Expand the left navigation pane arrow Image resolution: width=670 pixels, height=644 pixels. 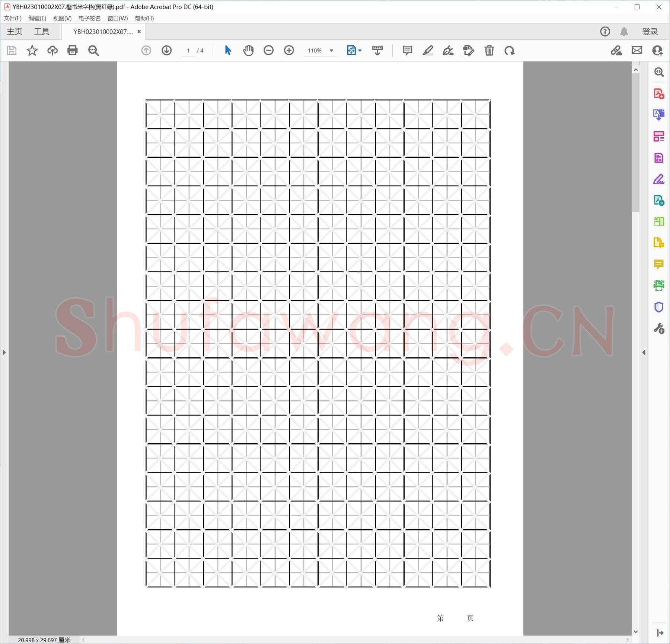point(4,352)
